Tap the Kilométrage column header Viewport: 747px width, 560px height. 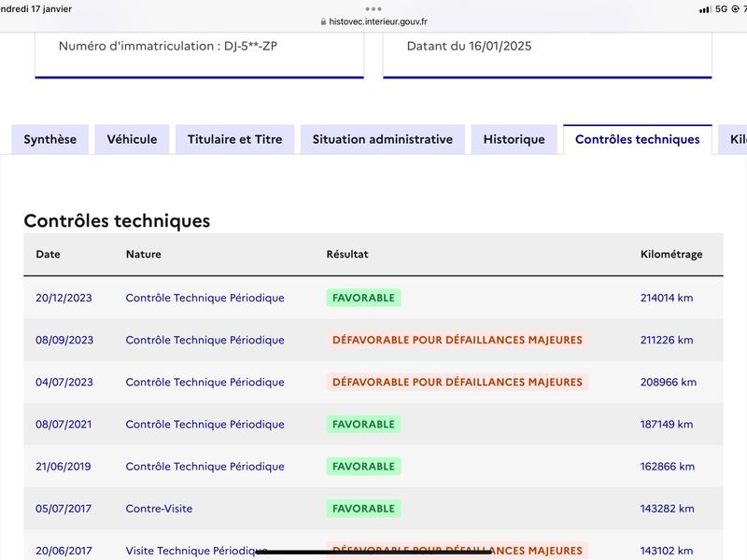(x=671, y=254)
